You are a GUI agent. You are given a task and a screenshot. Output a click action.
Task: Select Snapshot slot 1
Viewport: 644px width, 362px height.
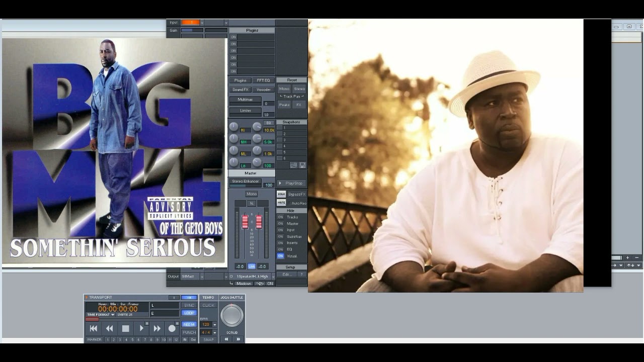click(x=291, y=128)
